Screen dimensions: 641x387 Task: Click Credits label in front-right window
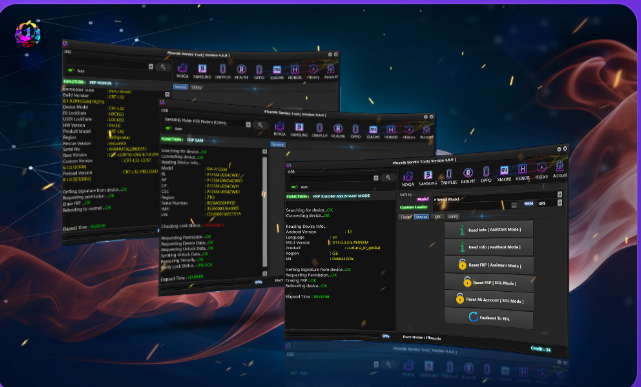coord(540,349)
